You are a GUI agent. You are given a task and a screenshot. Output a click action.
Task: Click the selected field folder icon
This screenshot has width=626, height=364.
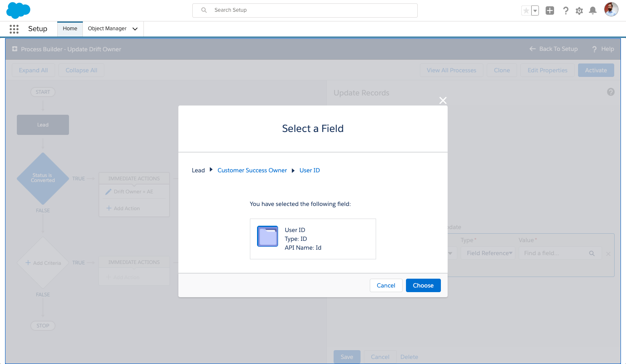pyautogui.click(x=268, y=236)
